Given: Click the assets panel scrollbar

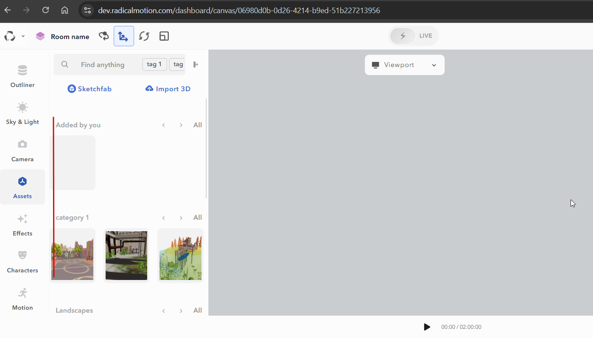Looking at the screenshot, I should pyautogui.click(x=207, y=148).
